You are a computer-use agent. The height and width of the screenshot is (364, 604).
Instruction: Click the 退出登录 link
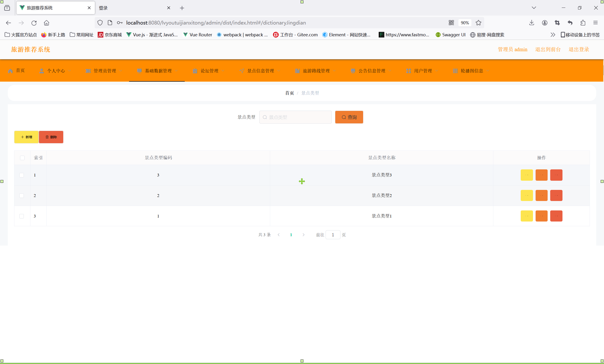point(579,50)
